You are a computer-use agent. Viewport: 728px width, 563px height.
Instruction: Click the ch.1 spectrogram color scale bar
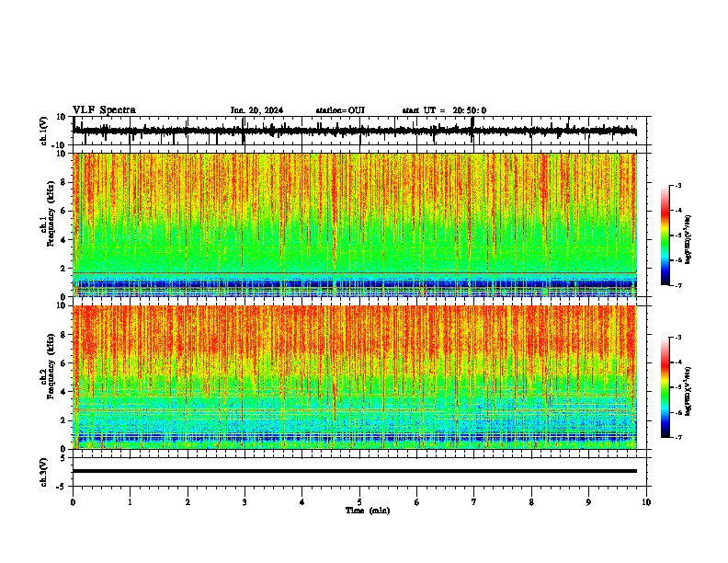point(665,236)
